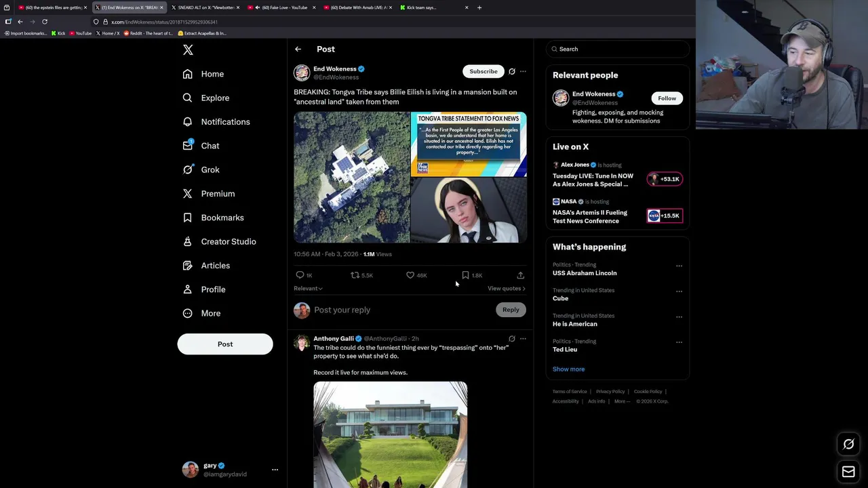Open Privacy Policy footer link
Screen dimensions: 868x488
click(610, 392)
